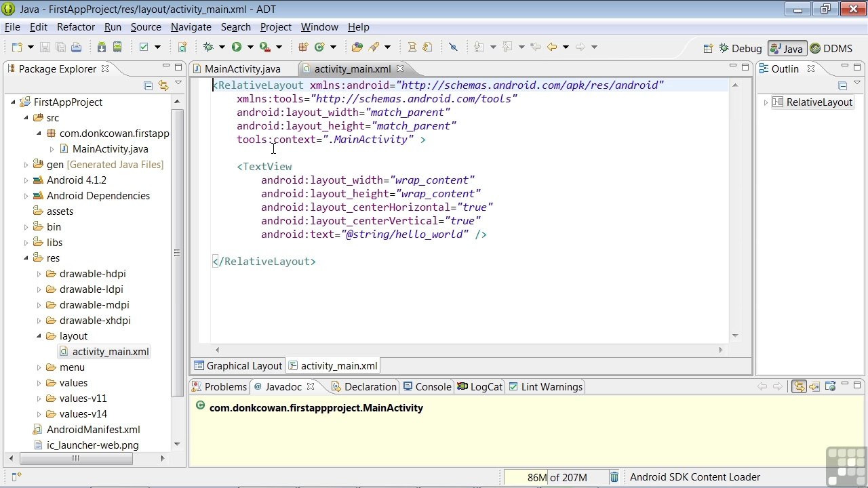
Task: Open the Android SDK Manager icon
Action: 102,47
